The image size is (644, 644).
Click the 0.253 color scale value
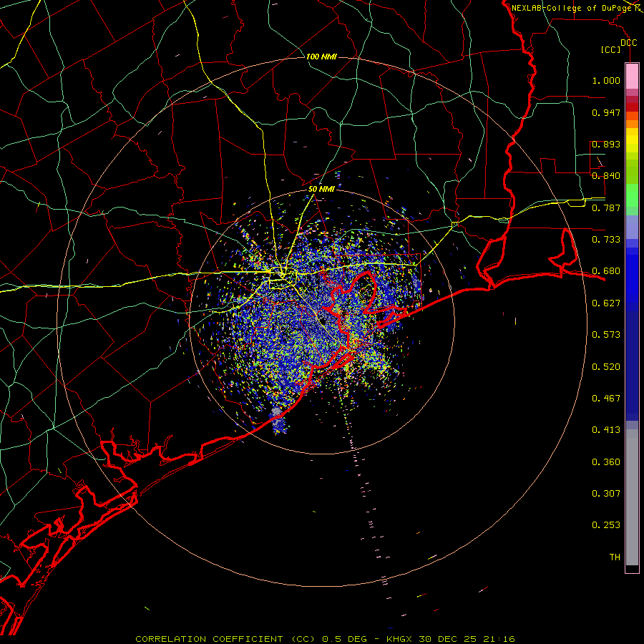[x=606, y=525]
